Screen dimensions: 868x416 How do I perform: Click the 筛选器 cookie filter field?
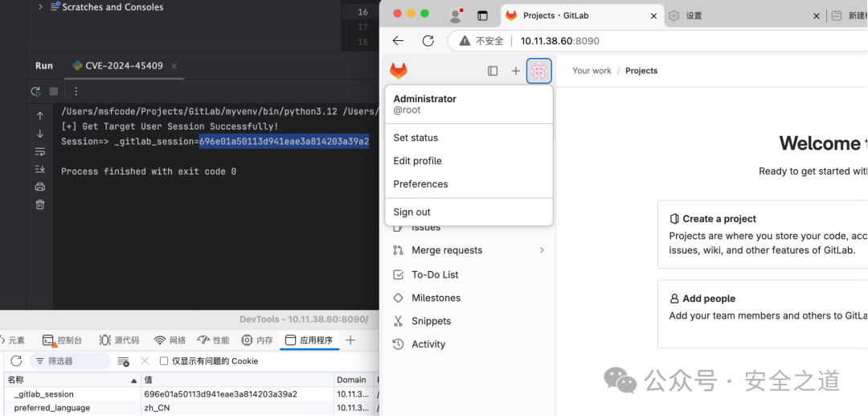point(70,361)
